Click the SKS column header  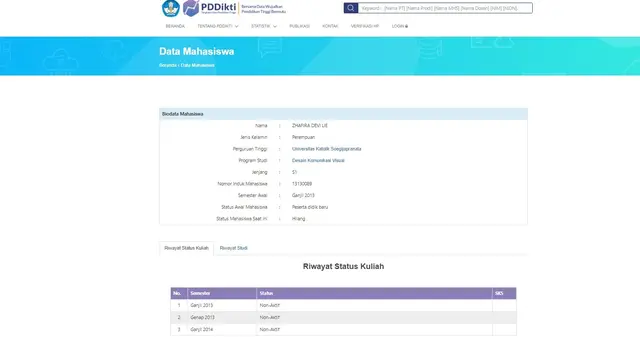tap(504, 293)
